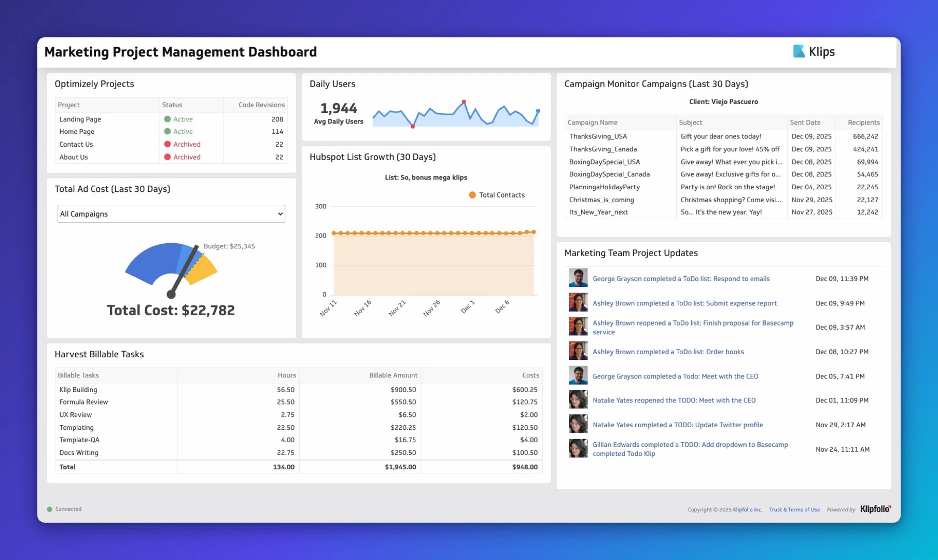Open 'Respond to emails' update link
Viewport: 938px width, 560px height.
681,279
